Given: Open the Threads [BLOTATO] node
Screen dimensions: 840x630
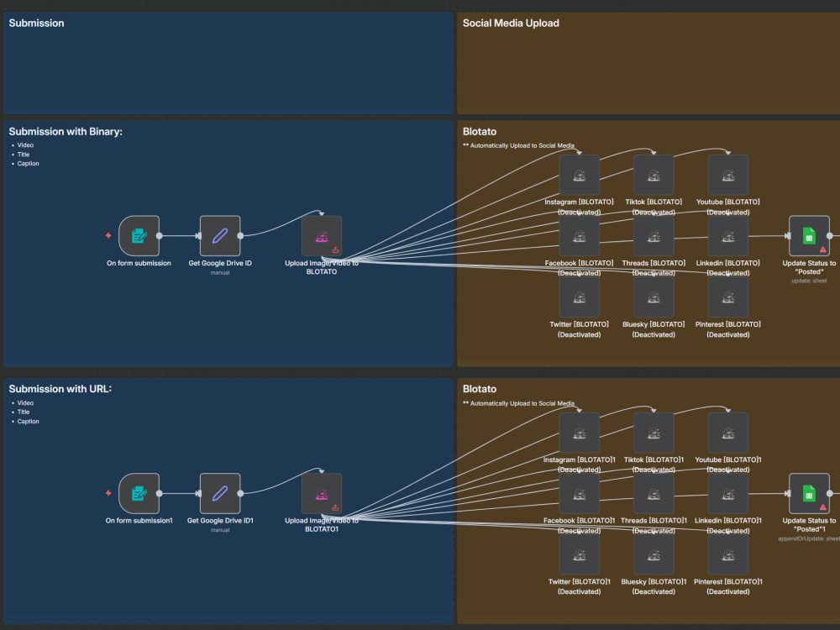Looking at the screenshot, I should coord(654,236).
